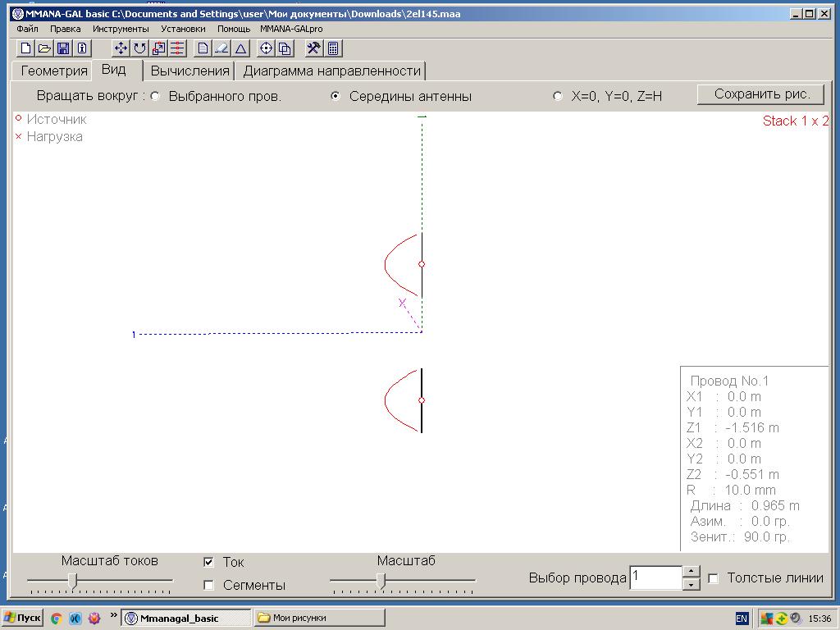Click the rotate arrow toolbar icon
The image size is (840, 630).
[x=139, y=48]
